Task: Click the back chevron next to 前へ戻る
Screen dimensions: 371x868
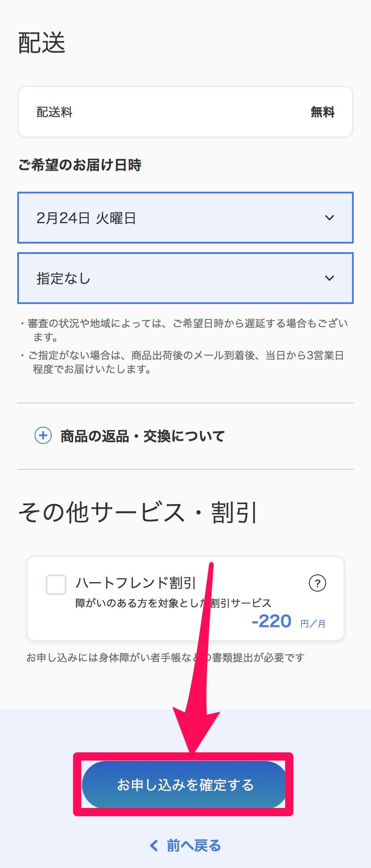Action: point(154,846)
